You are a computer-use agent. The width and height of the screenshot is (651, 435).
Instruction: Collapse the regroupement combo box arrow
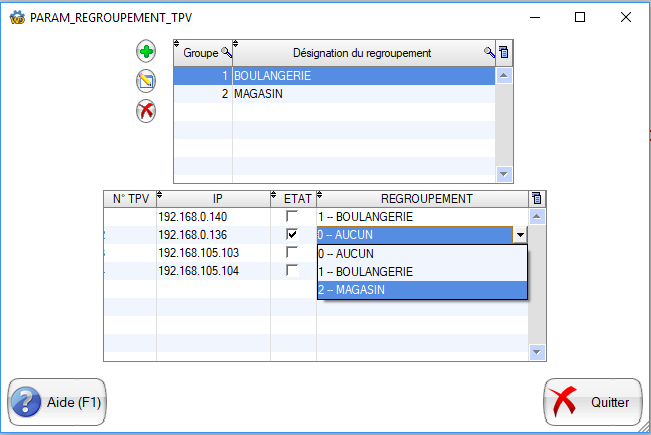click(x=518, y=235)
